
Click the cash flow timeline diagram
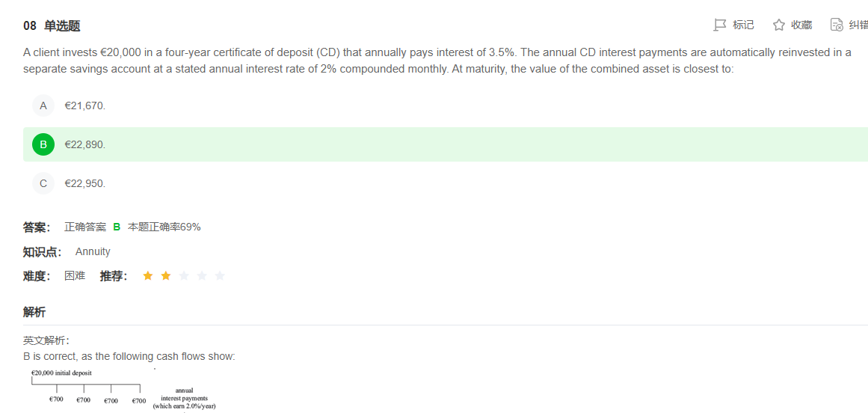click(123, 390)
